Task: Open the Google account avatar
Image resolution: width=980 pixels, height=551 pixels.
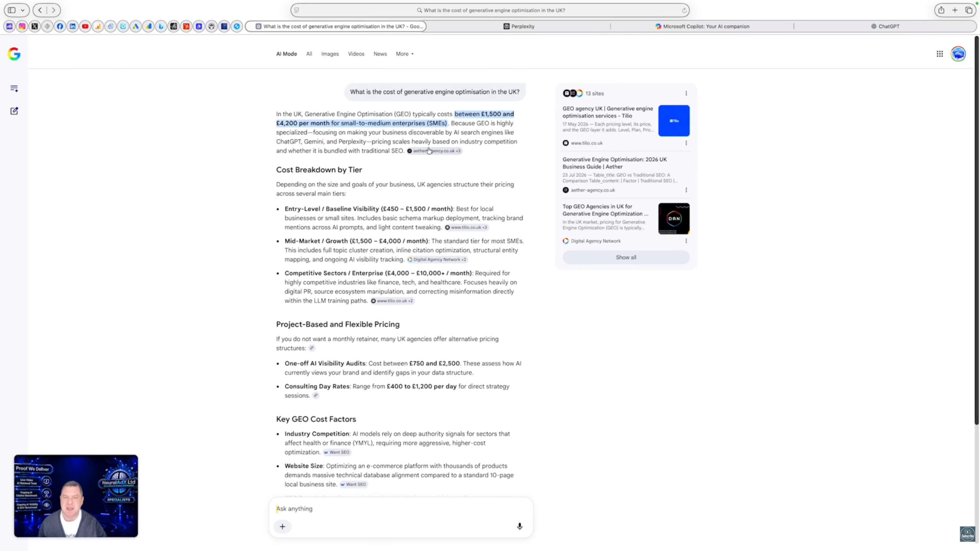Action: tap(958, 54)
